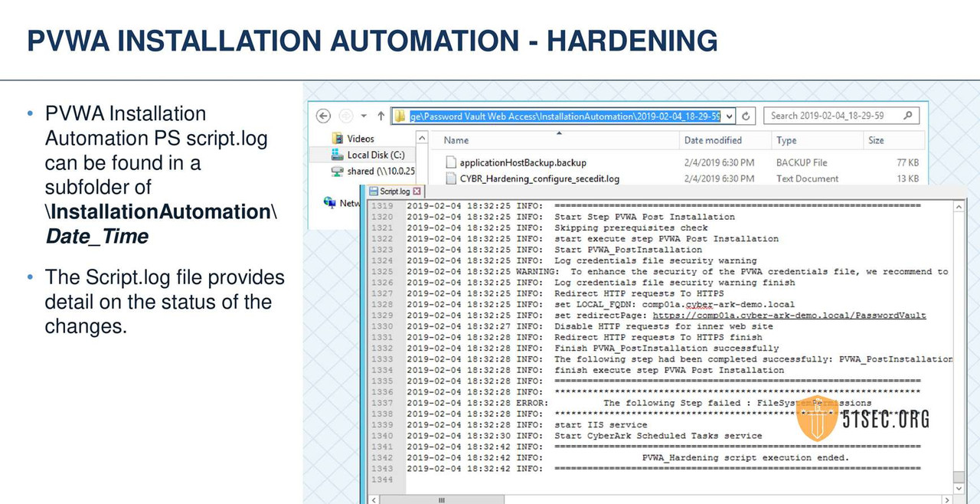Screen dimensions: 980x504
Task: Click 'Start Step PVWA Post Installation' line
Action: pos(645,217)
